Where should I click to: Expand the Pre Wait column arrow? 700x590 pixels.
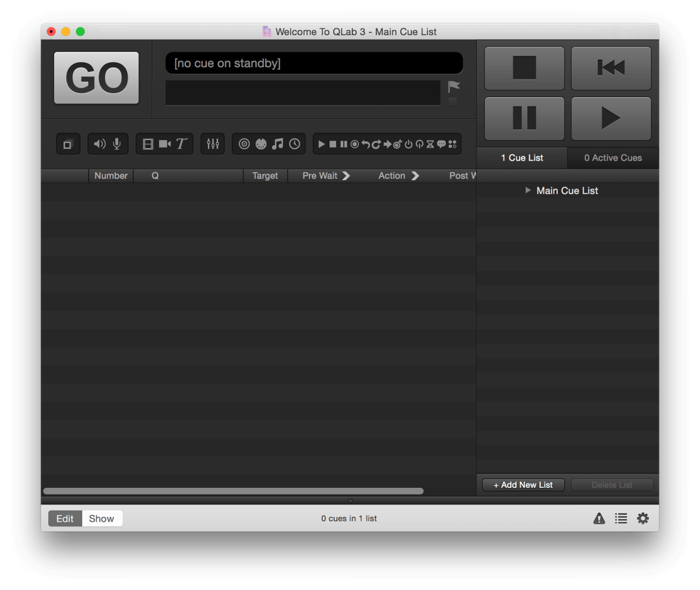point(346,176)
